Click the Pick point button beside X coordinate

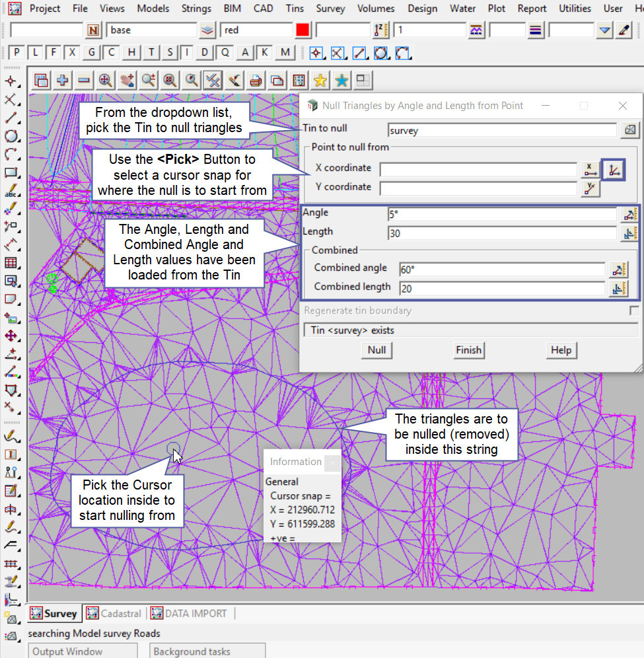point(615,170)
